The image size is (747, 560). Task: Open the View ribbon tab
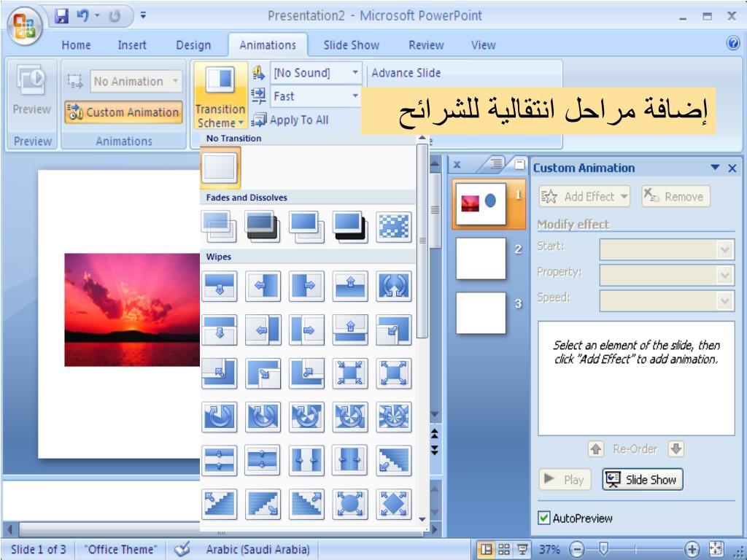pyautogui.click(x=483, y=45)
